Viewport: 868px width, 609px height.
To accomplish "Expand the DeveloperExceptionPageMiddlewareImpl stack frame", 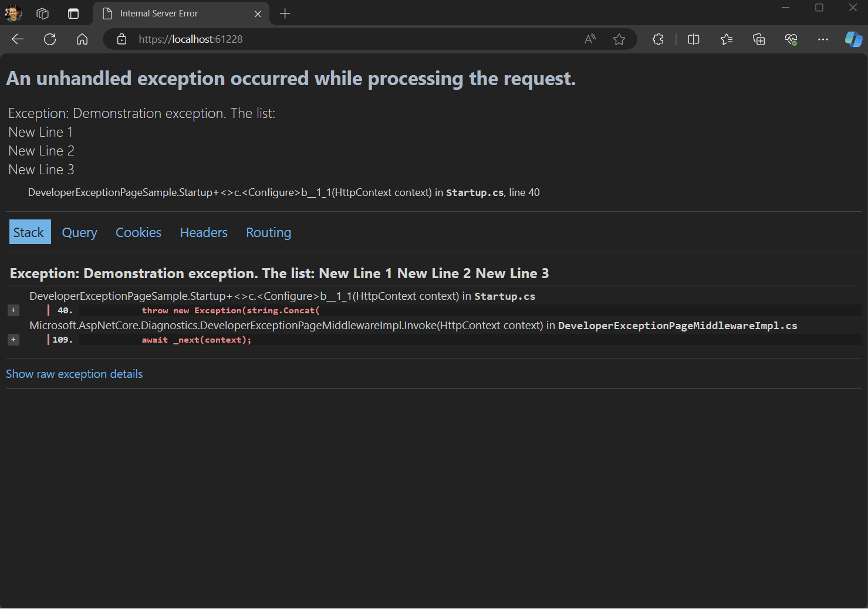I will [13, 339].
